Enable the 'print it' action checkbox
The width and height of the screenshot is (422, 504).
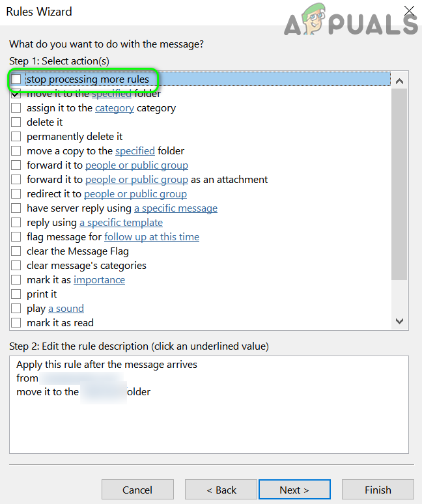[16, 294]
